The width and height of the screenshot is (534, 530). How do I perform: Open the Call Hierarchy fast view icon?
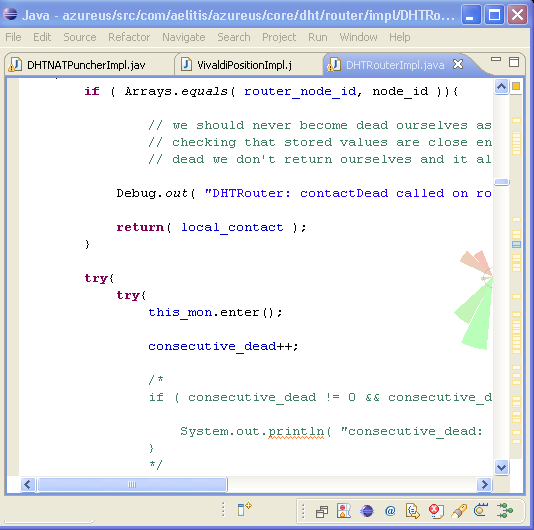coord(505,511)
